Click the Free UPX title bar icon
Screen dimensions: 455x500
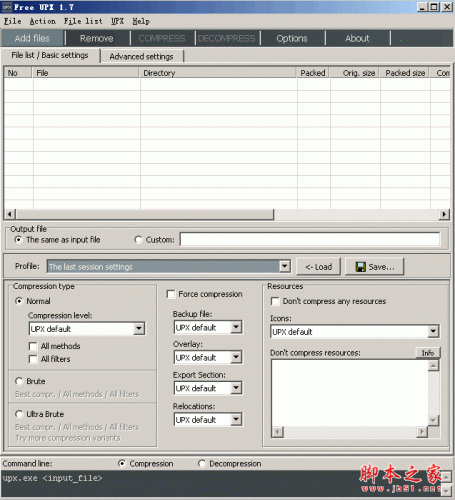[x=7, y=7]
